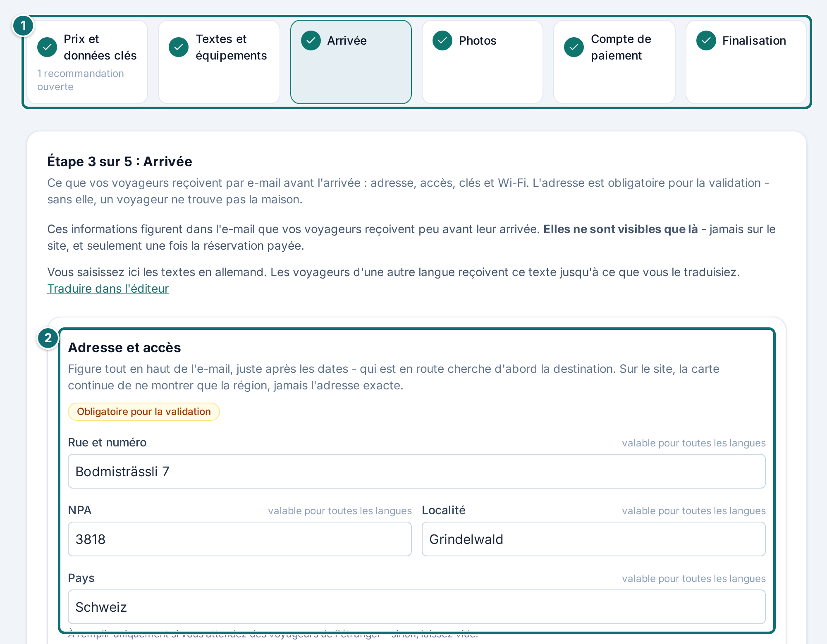Select the Arrivée step tab

point(351,62)
